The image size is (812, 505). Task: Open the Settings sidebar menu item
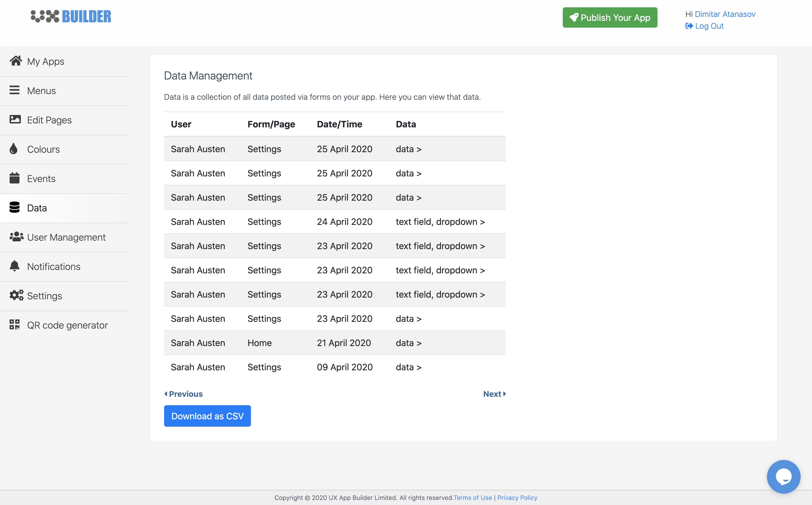point(45,296)
